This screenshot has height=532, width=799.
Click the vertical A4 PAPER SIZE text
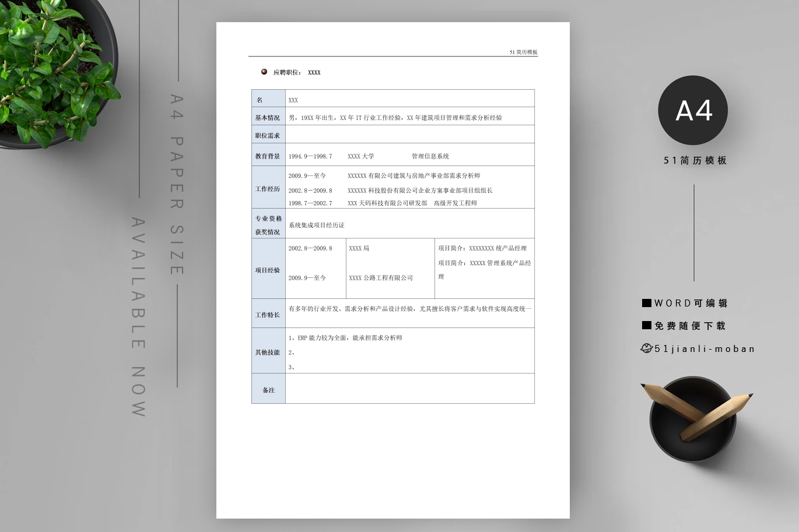click(177, 184)
